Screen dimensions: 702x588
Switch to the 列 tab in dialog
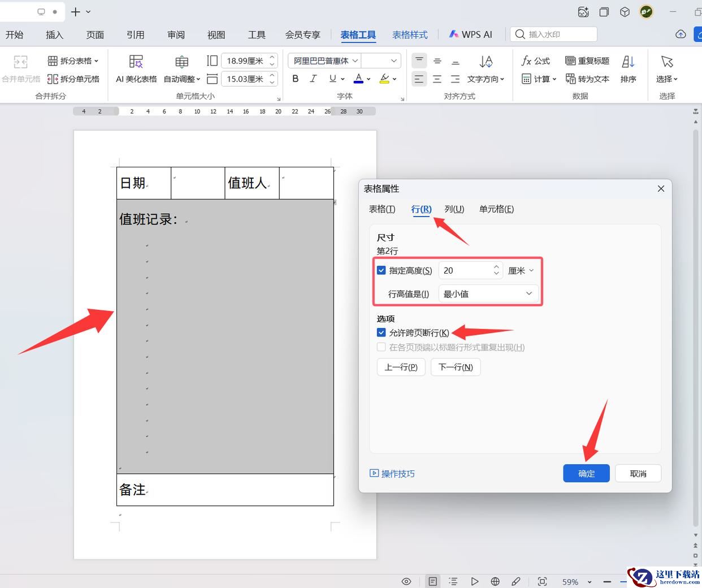pyautogui.click(x=454, y=209)
